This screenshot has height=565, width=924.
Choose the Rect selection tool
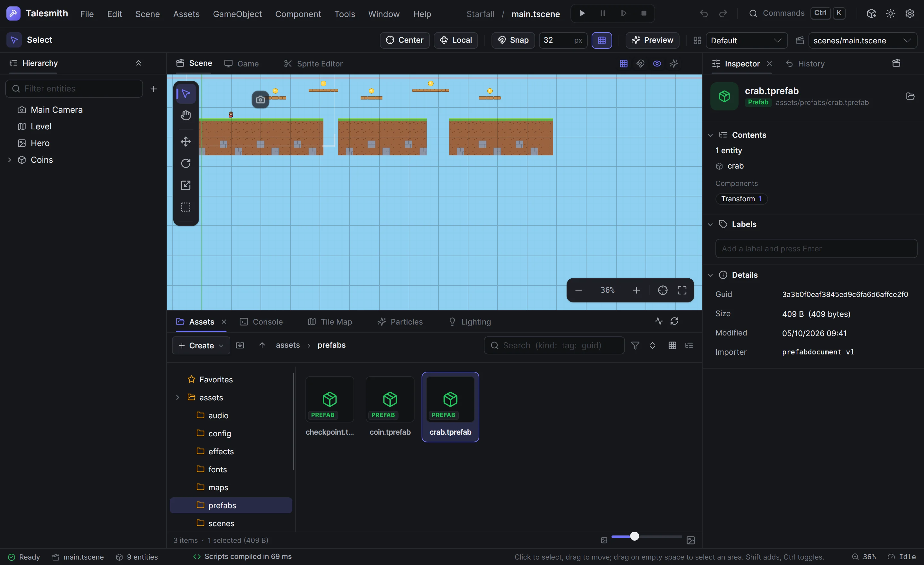tap(186, 207)
